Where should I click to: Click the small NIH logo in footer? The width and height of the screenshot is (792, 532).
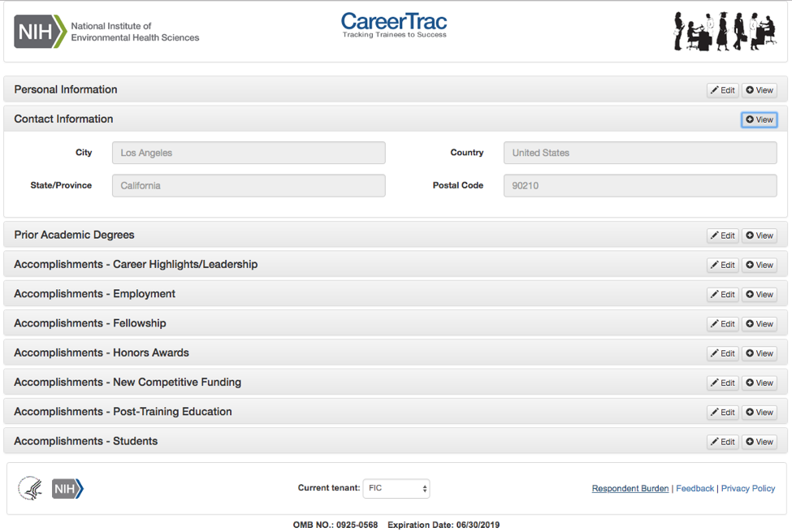coord(67,488)
